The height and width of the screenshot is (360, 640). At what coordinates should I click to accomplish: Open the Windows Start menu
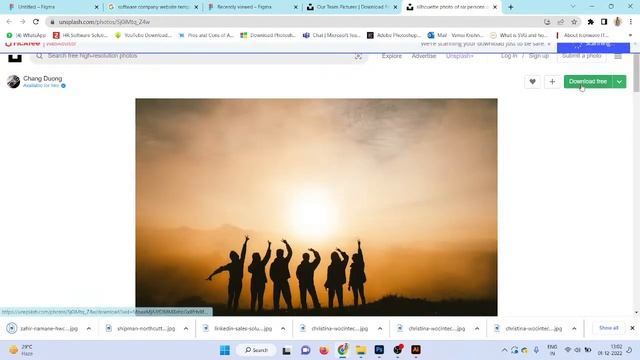point(225,350)
